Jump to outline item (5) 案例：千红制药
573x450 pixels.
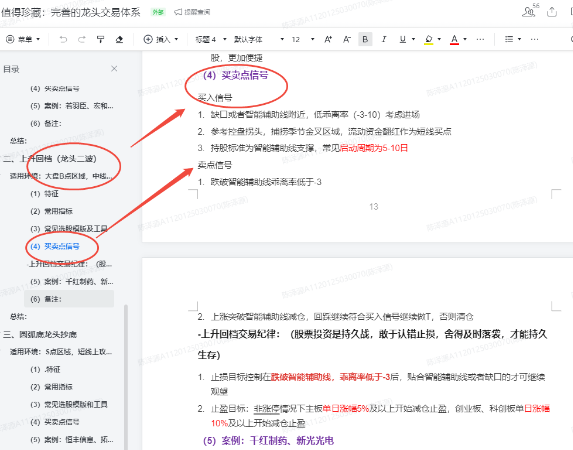[x=72, y=281]
